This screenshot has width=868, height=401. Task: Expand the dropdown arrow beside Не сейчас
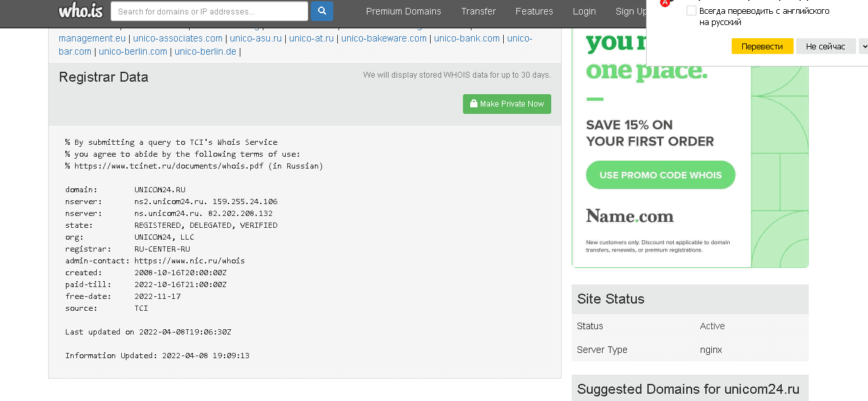click(863, 46)
